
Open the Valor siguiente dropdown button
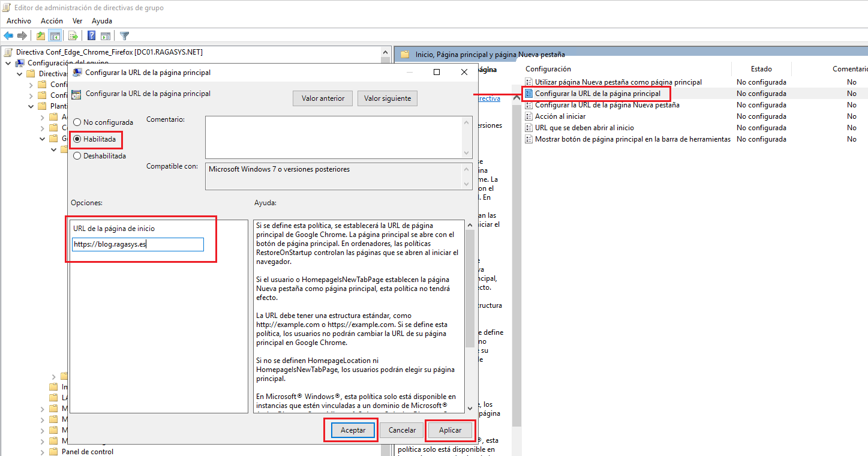387,98
